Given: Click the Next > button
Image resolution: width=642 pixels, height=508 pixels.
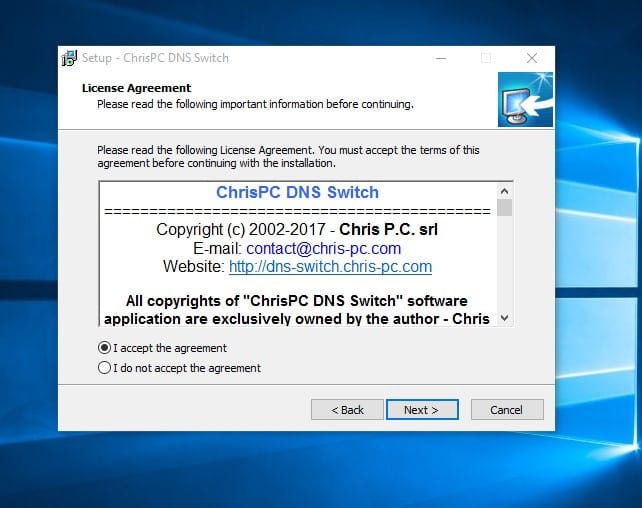Looking at the screenshot, I should (x=422, y=410).
